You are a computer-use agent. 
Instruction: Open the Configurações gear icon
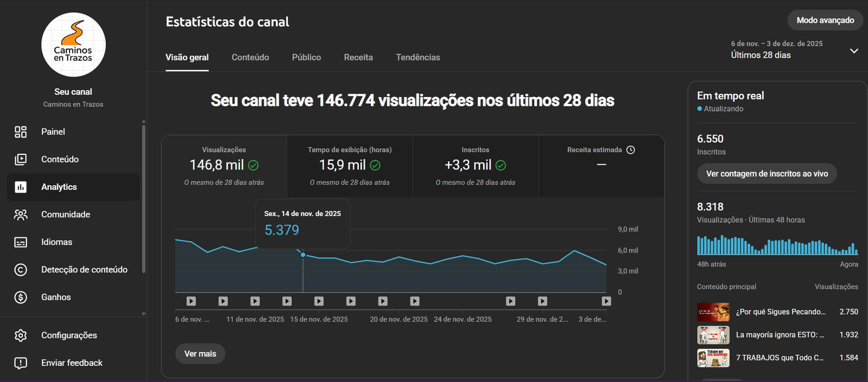tap(21, 335)
